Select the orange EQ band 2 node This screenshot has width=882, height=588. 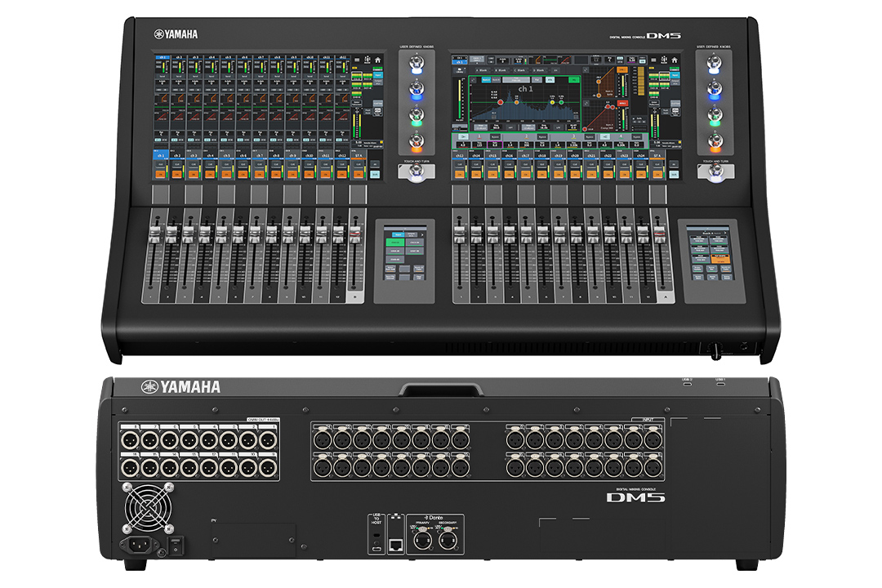[x=516, y=102]
